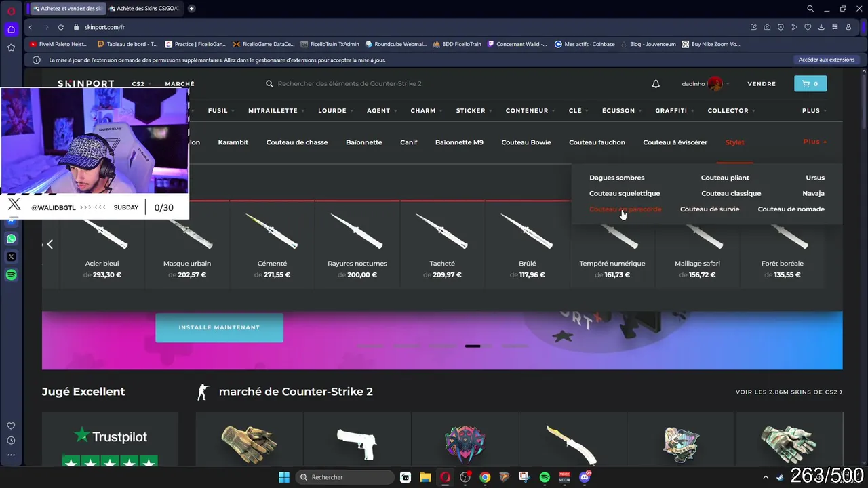The width and height of the screenshot is (868, 488).
Task: Click the Skinport logo
Action: click(86, 84)
